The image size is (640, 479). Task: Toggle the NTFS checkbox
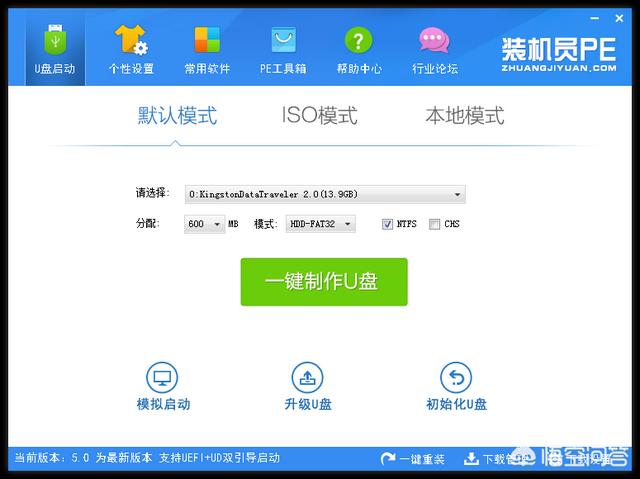pos(387,224)
